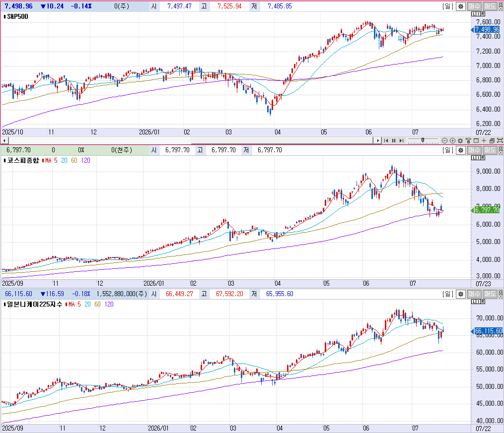
Task: Select the L axis button on 코스피종합 chart
Action: click(x=474, y=158)
